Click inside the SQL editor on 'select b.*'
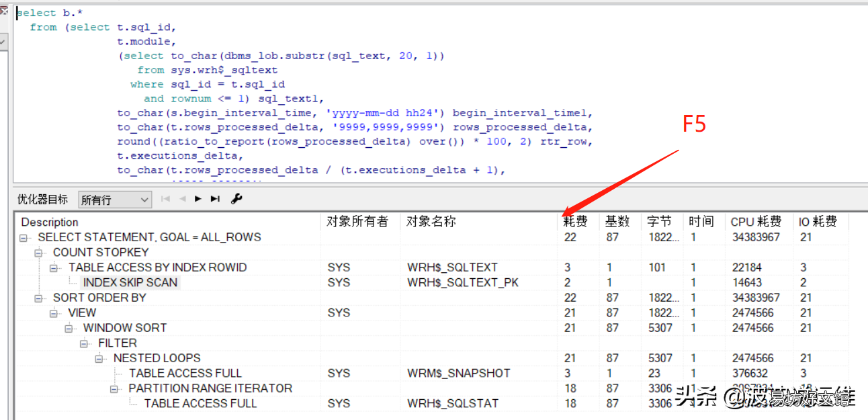Image resolution: width=868 pixels, height=420 pixels. point(48,13)
